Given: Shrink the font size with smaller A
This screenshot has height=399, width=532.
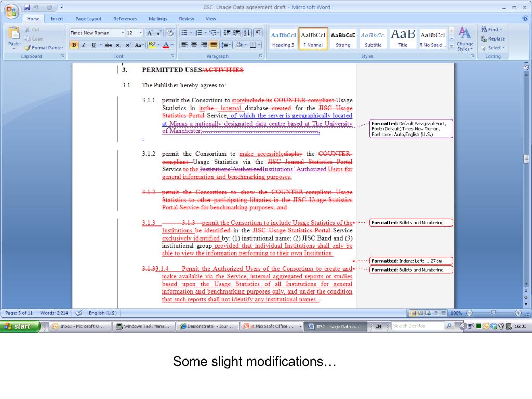Looking at the screenshot, I should 159,33.
